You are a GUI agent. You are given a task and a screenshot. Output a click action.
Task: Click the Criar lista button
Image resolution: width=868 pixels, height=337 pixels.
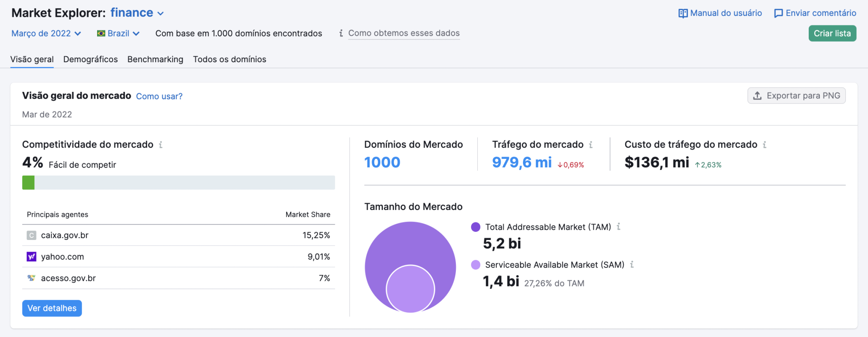tap(832, 33)
